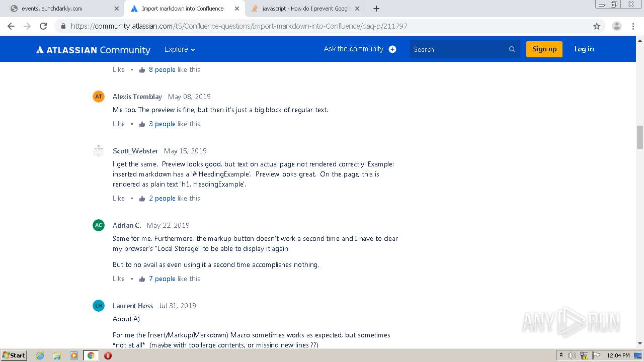Reload the current page
The width and height of the screenshot is (644, 362).
click(43, 26)
